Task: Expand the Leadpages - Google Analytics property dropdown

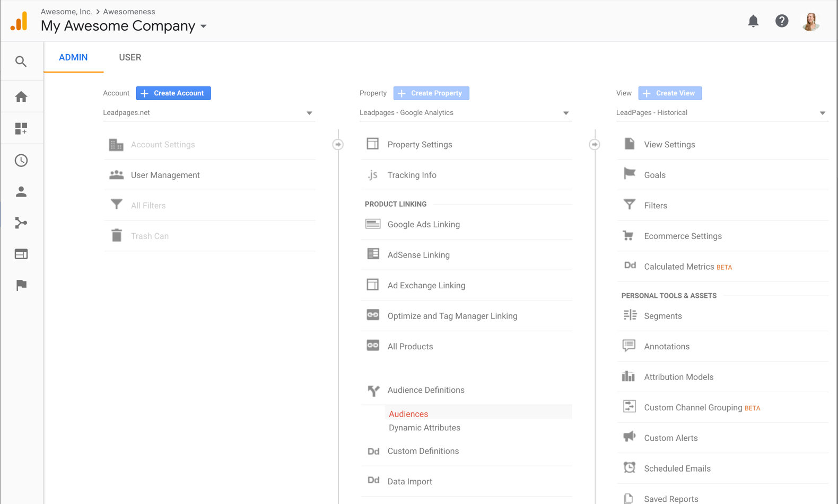Action: point(466,113)
